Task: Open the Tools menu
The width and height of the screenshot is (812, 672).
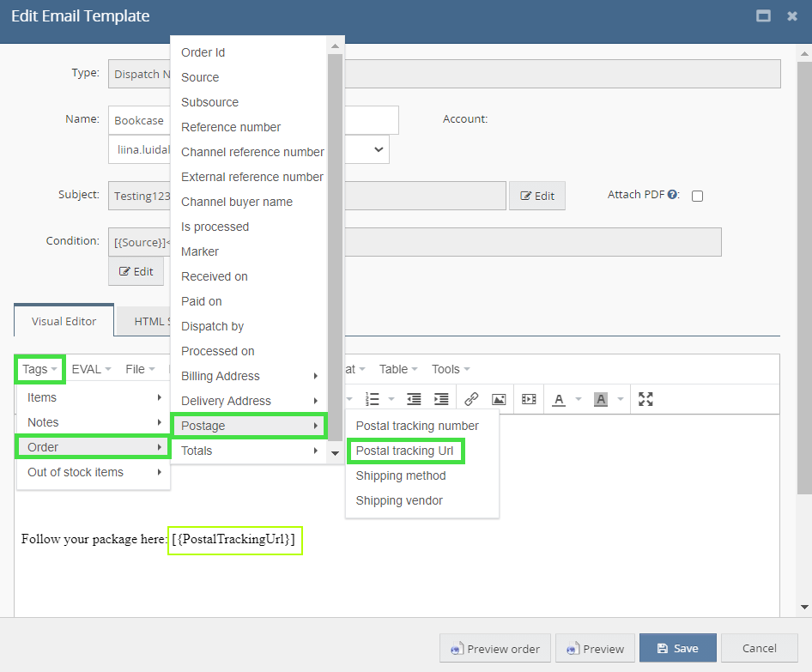Action: (451, 369)
